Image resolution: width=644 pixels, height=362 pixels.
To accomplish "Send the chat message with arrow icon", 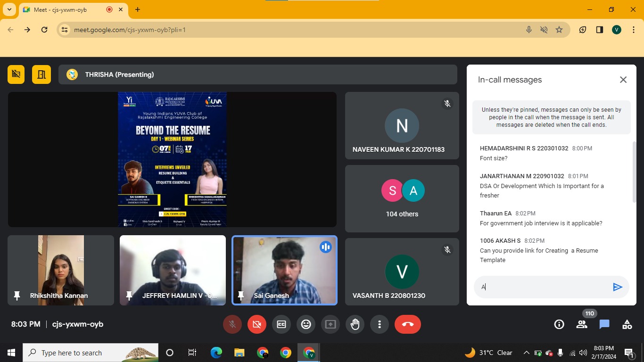I will pos(618,287).
